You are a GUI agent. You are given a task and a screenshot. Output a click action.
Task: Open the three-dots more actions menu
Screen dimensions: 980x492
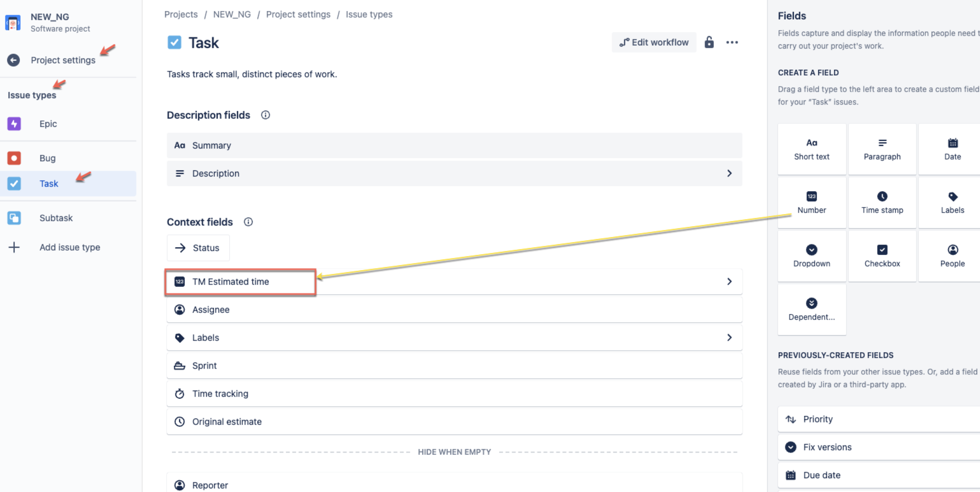[732, 42]
